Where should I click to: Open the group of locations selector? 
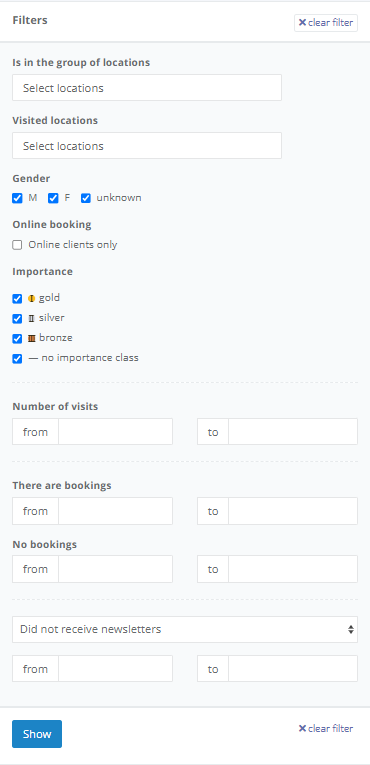tap(147, 88)
